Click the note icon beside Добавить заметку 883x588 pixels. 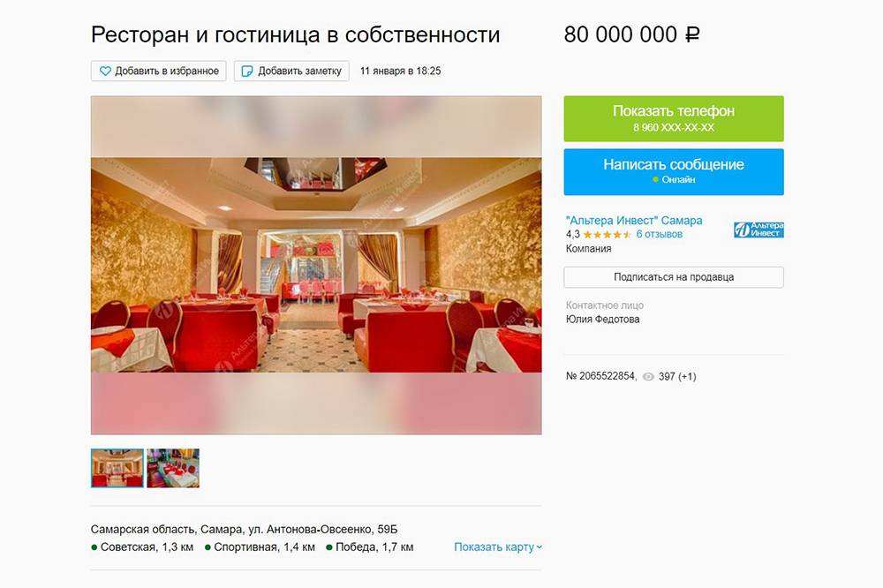tap(246, 71)
